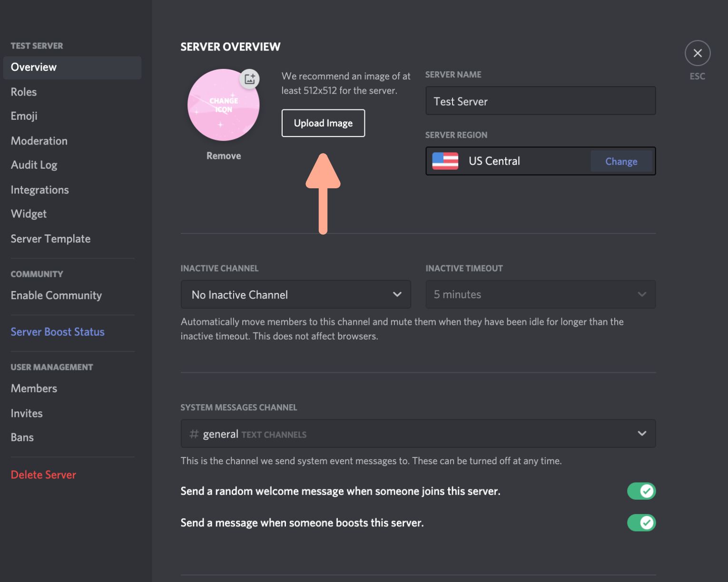Click Remove under the server icon
728x582 pixels.
(x=224, y=156)
